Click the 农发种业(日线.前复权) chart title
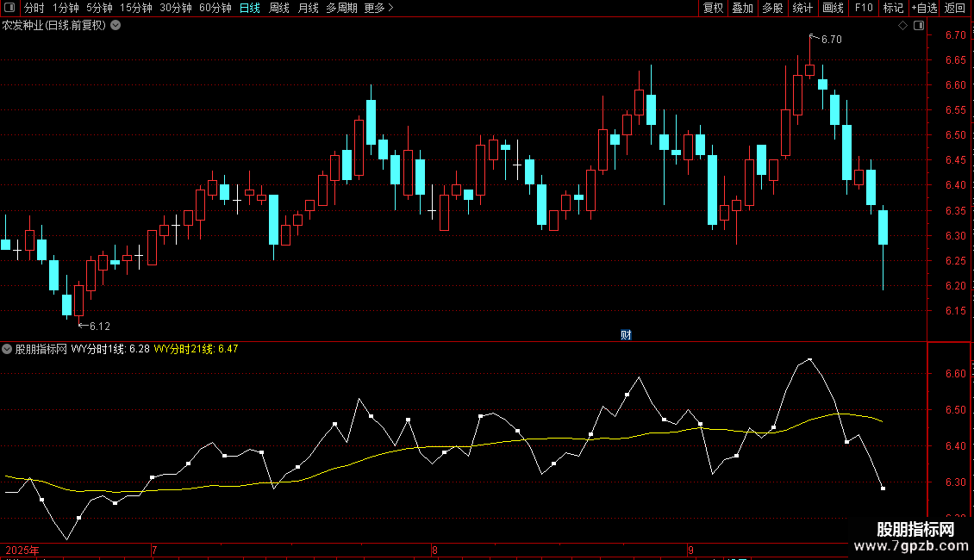Image resolution: width=974 pixels, height=560 pixels. [54, 26]
